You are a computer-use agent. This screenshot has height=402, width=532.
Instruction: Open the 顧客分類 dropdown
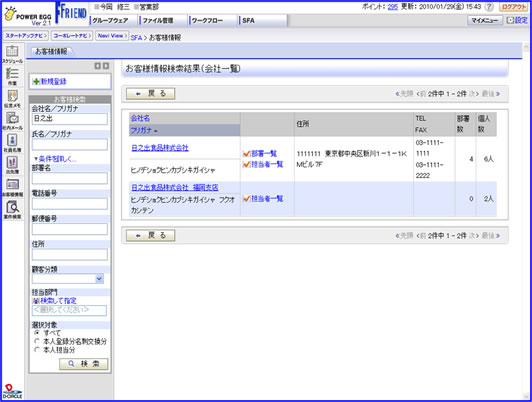pos(68,279)
